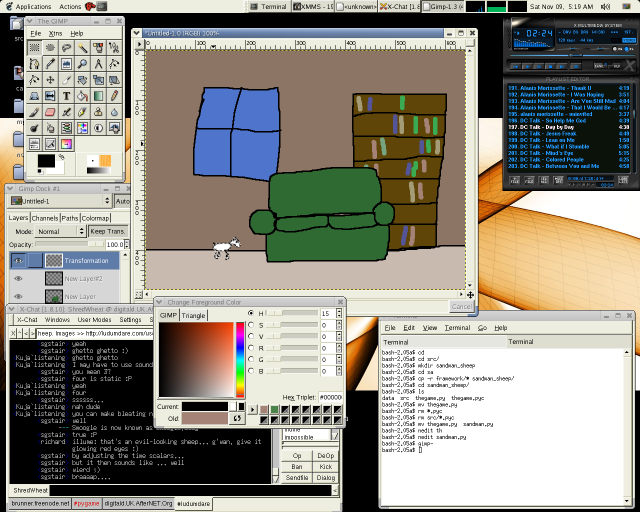Select the Crop knife tool
This screenshot has width=640, height=512.
click(x=66, y=80)
